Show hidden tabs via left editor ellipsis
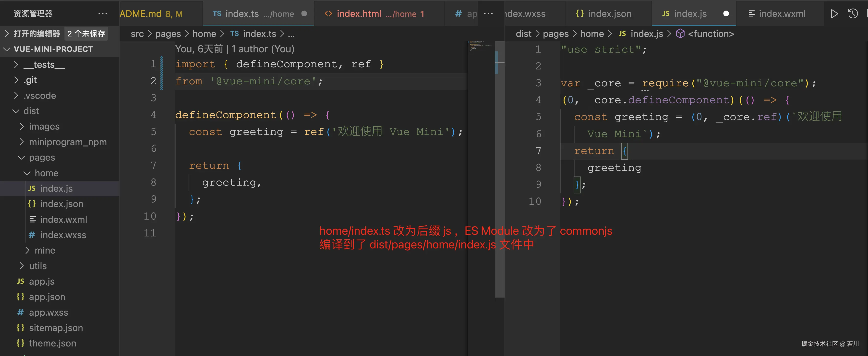The width and height of the screenshot is (868, 356). point(488,14)
